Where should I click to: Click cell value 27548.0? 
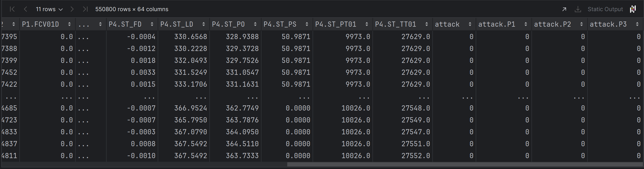(x=416, y=108)
